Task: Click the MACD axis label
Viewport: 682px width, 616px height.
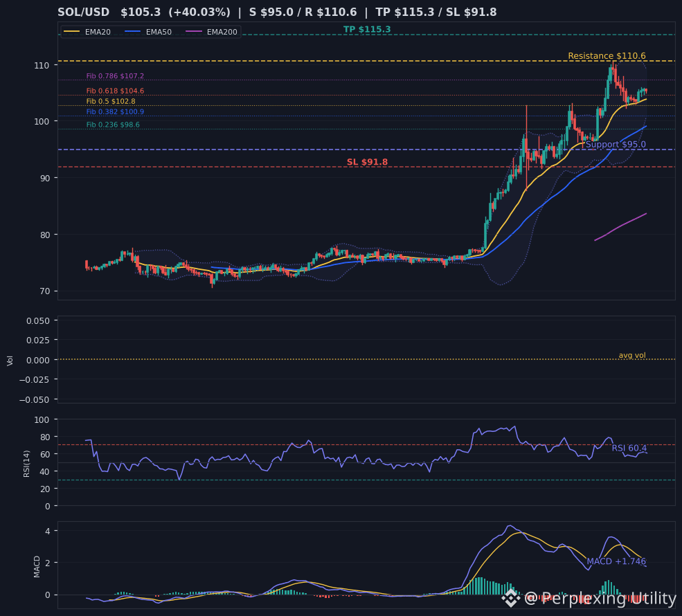Action: coord(37,567)
